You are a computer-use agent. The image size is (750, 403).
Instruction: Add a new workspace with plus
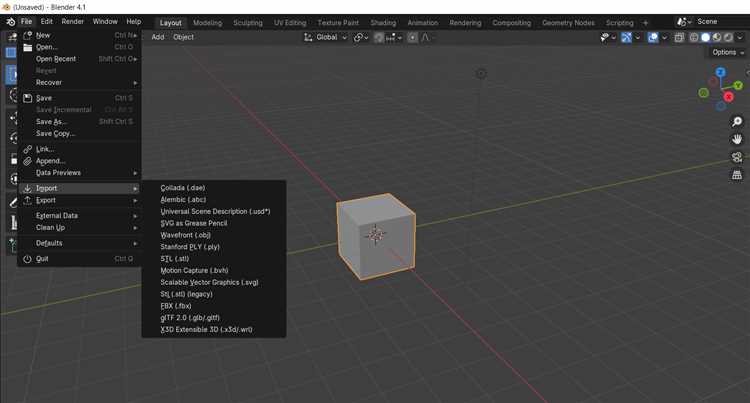coord(645,23)
